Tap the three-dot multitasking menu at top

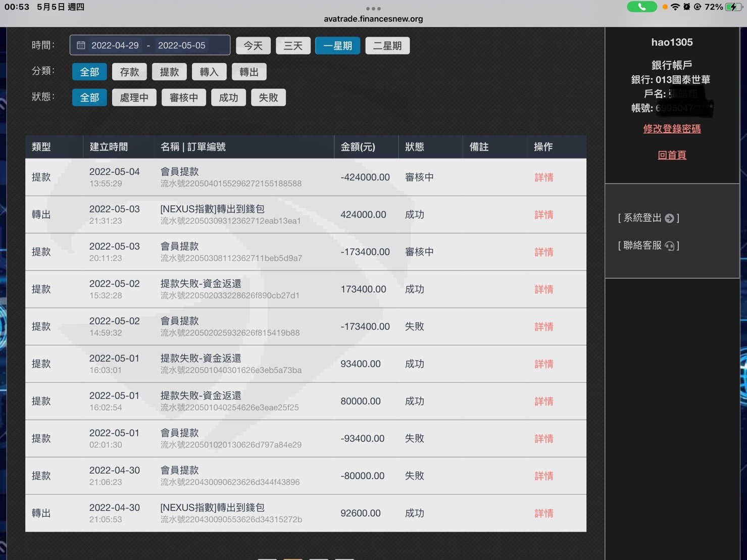coord(373,9)
